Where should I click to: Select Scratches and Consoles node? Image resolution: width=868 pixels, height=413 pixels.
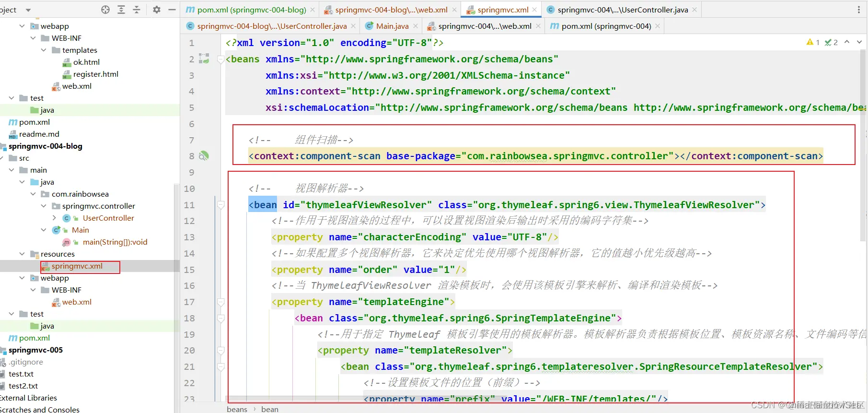pyautogui.click(x=39, y=409)
